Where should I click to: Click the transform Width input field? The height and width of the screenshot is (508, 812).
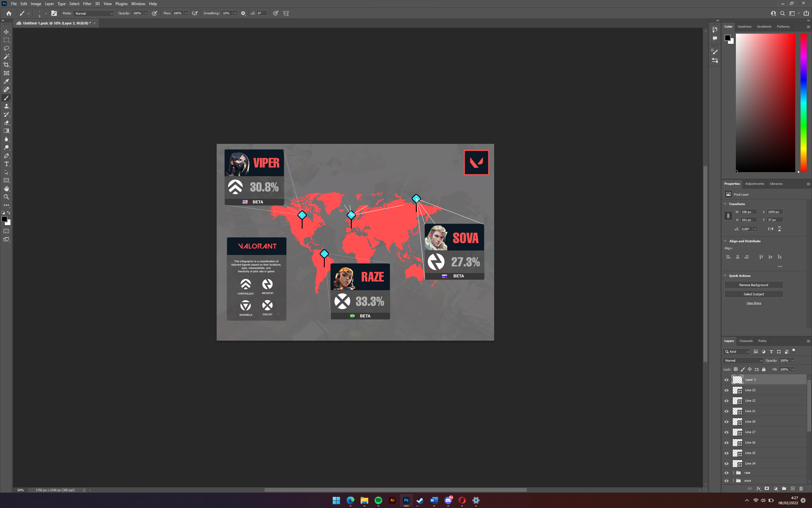click(749, 212)
